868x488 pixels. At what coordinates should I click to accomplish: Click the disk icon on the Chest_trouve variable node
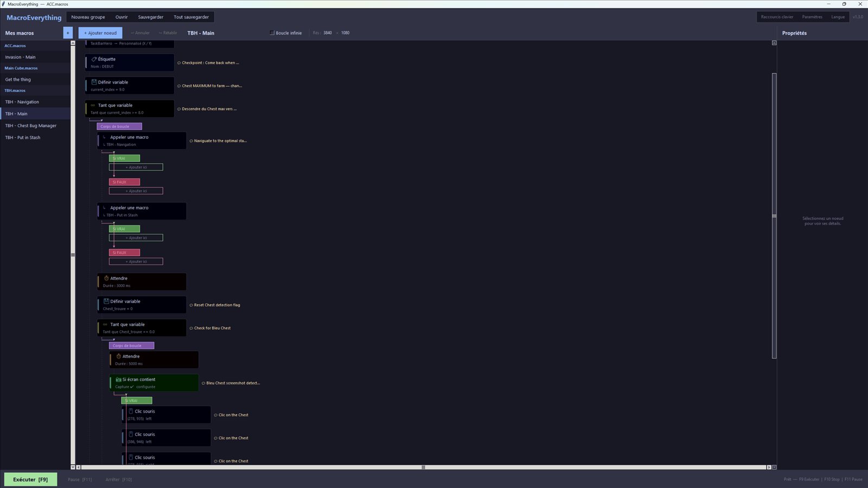[x=106, y=301]
